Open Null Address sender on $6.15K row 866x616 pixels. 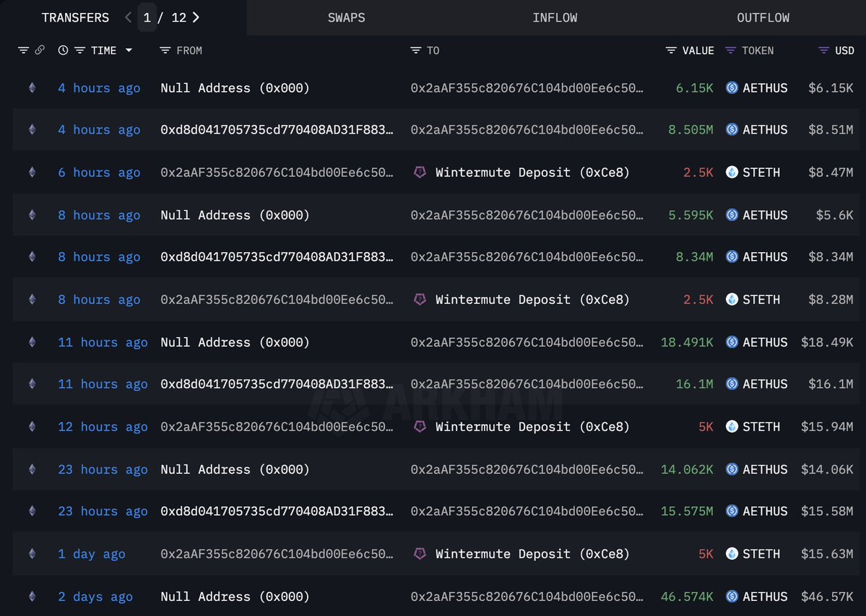pos(235,88)
